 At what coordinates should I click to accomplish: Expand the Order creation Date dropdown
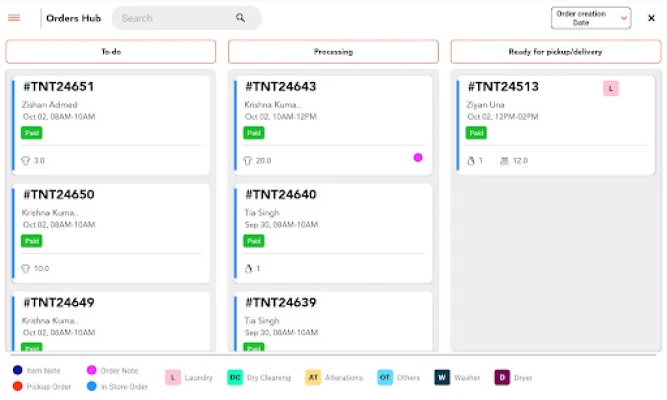[591, 18]
